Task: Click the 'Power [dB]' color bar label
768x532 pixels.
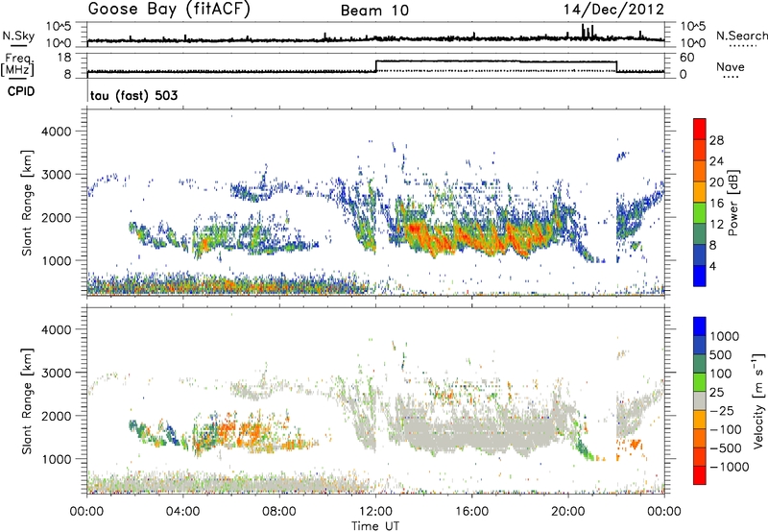Action: tap(733, 203)
